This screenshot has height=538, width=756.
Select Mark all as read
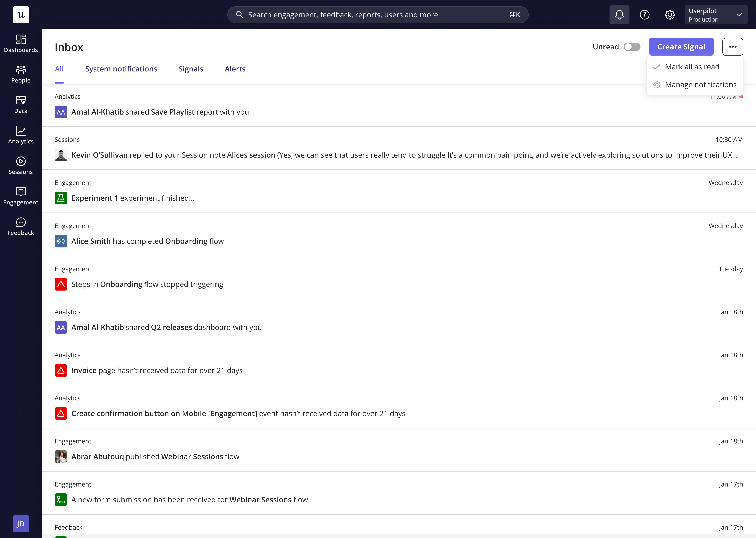692,67
